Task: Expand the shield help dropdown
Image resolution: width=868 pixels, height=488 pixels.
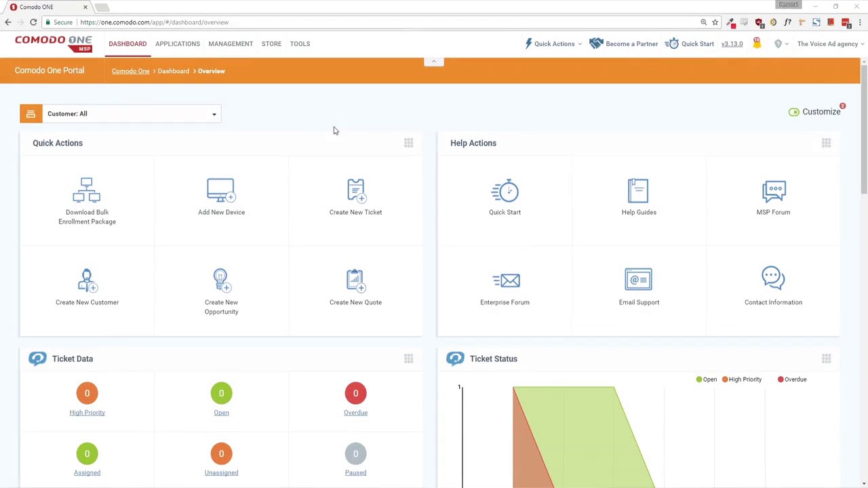Action: click(781, 43)
